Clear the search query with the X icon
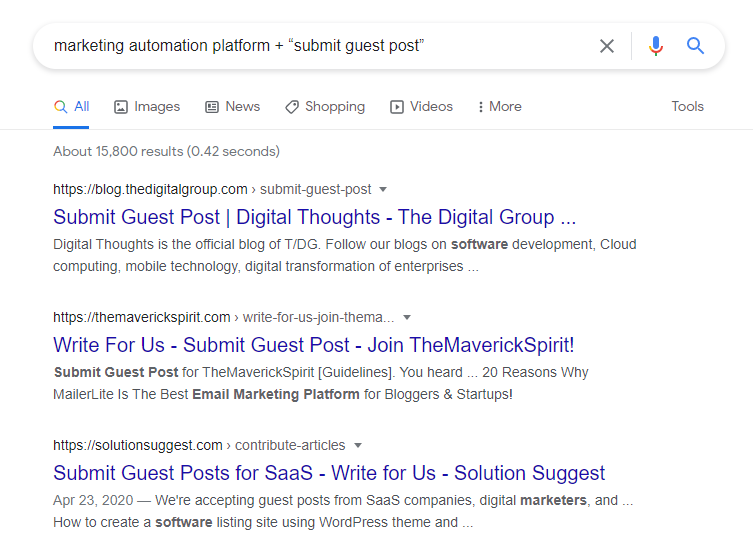This screenshot has width=753, height=555. [607, 46]
